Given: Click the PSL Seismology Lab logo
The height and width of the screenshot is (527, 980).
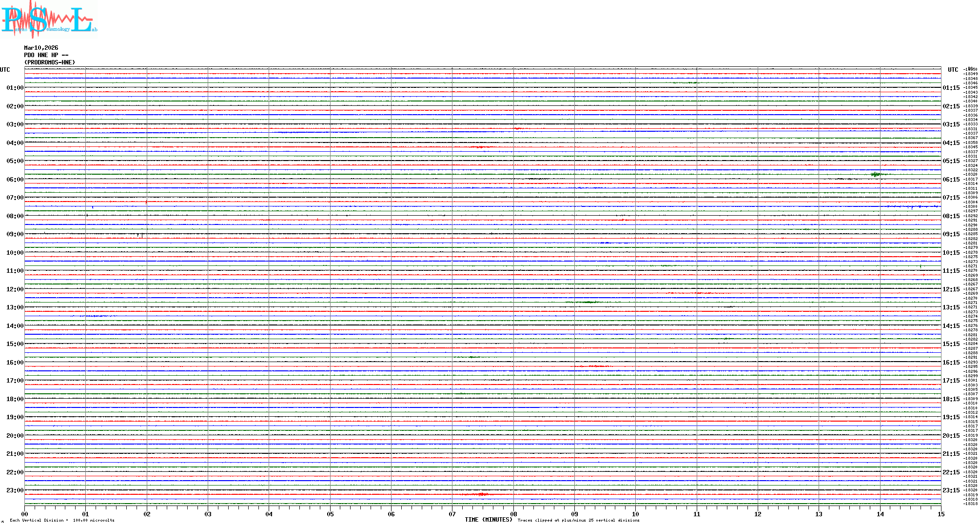Looking at the screenshot, I should [49, 19].
